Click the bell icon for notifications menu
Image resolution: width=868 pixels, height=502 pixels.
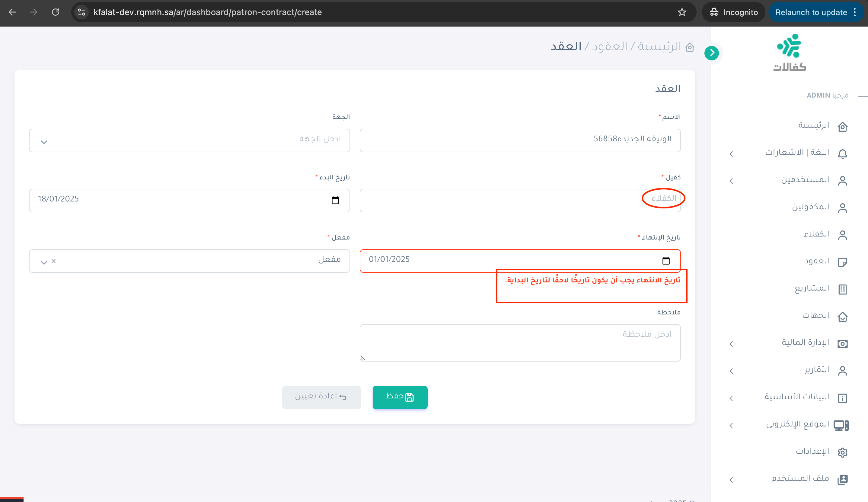[x=843, y=153]
